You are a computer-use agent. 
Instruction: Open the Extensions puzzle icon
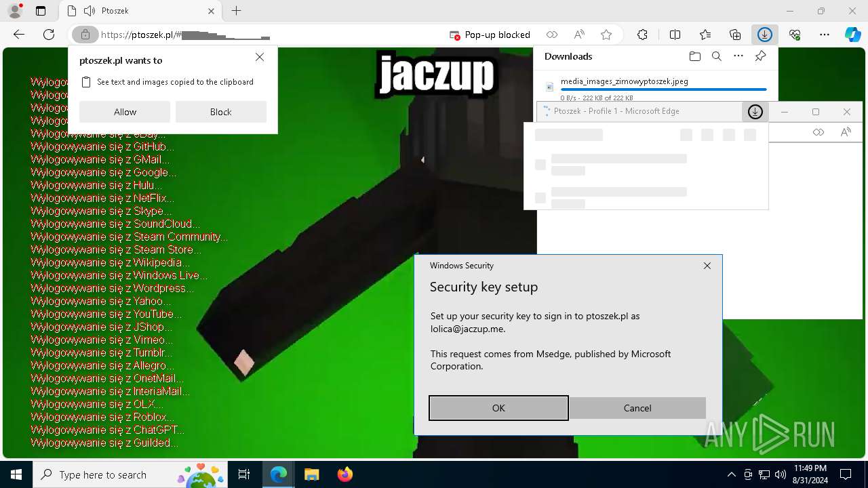point(642,35)
